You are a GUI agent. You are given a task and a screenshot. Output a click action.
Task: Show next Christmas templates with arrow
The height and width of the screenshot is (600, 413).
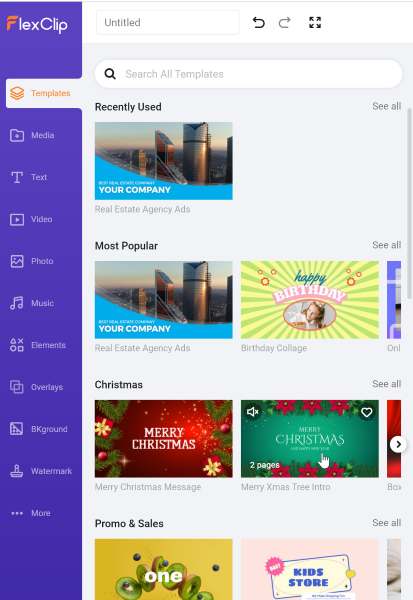pyautogui.click(x=398, y=444)
